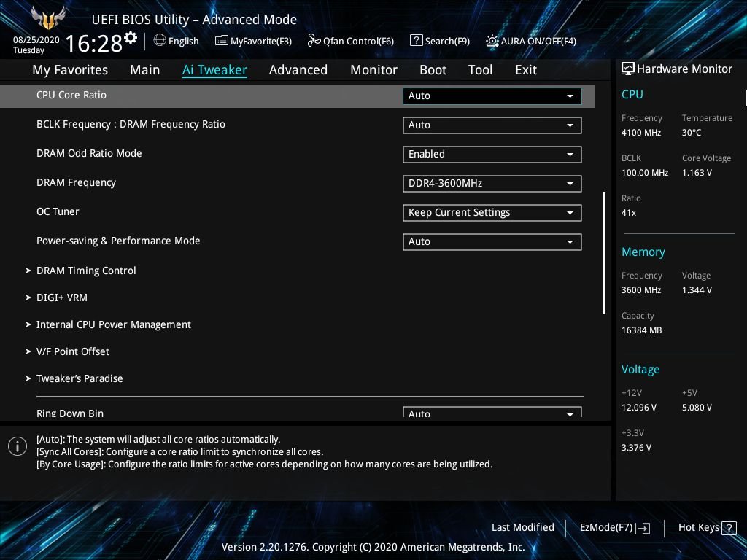Switch to My Favorites tab
Screen dimensions: 747x560
pyautogui.click(x=70, y=70)
